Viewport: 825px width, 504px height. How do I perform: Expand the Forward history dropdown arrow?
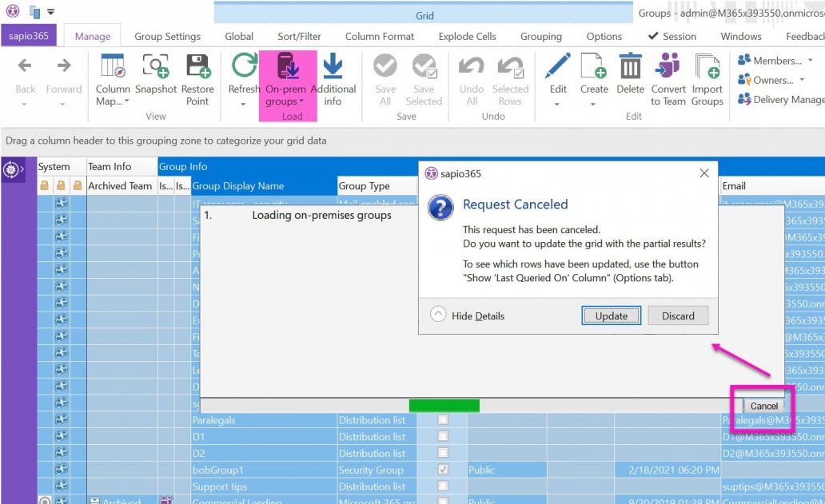(x=62, y=105)
